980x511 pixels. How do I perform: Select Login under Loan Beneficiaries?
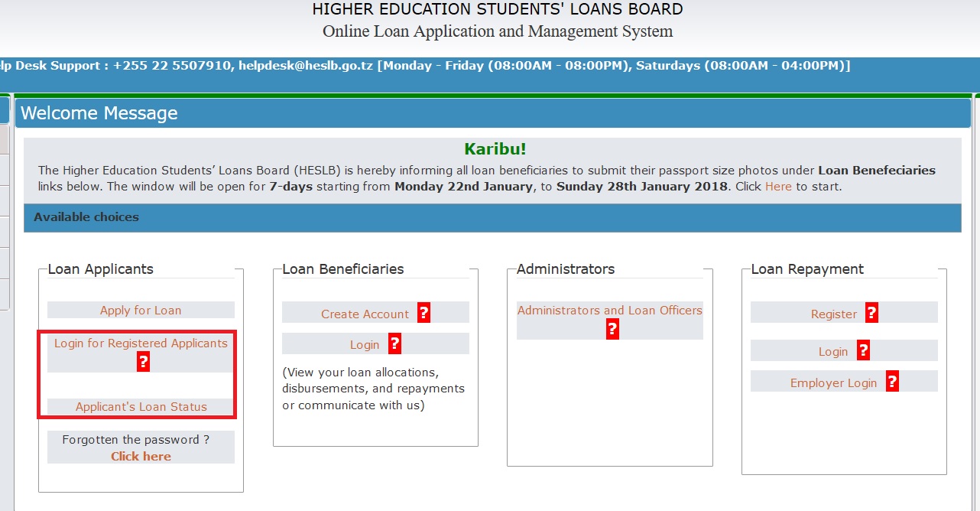365,345
